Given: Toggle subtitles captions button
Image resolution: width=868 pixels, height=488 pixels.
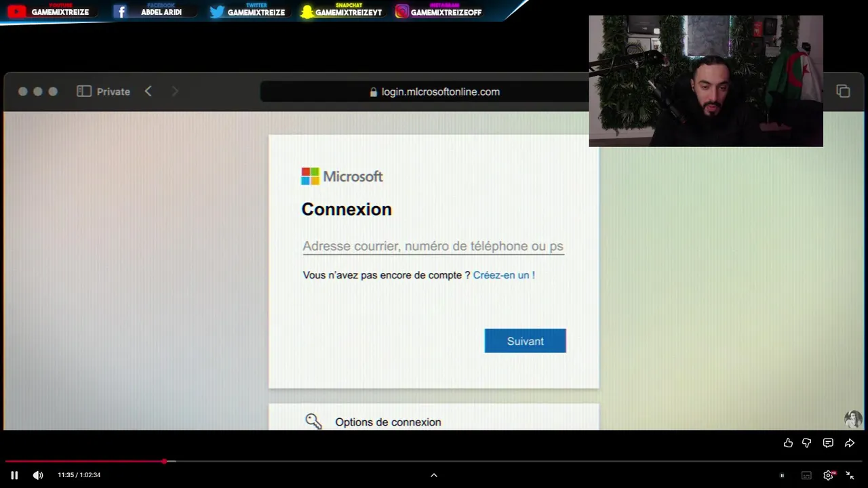Looking at the screenshot, I should pyautogui.click(x=806, y=475).
